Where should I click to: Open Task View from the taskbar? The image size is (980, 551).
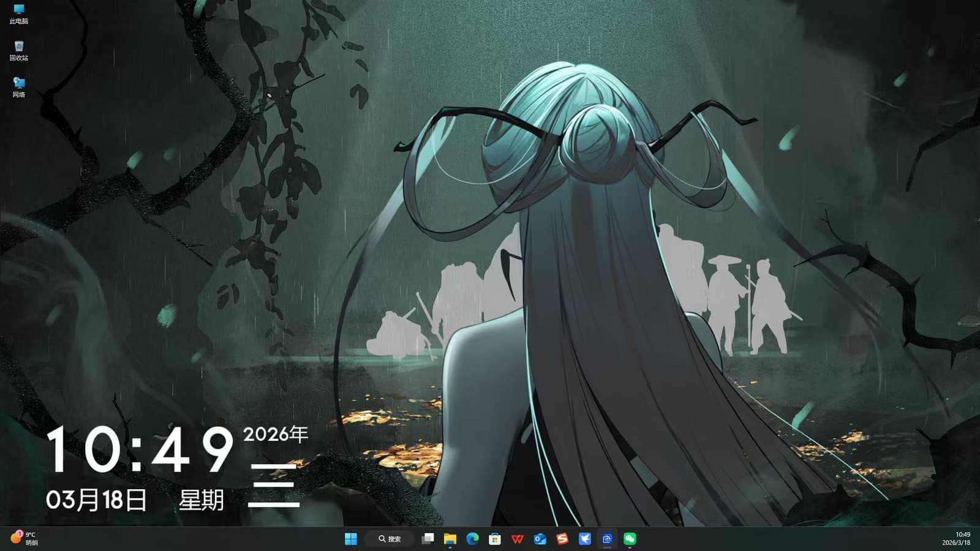pos(428,539)
